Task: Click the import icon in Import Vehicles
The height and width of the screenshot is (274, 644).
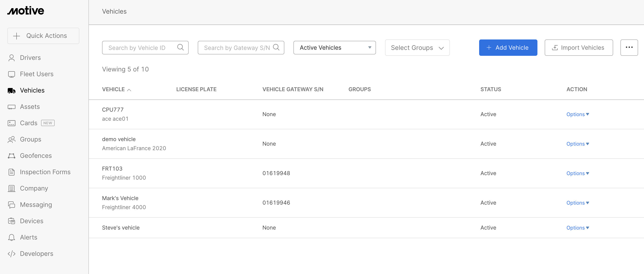Action: tap(555, 47)
